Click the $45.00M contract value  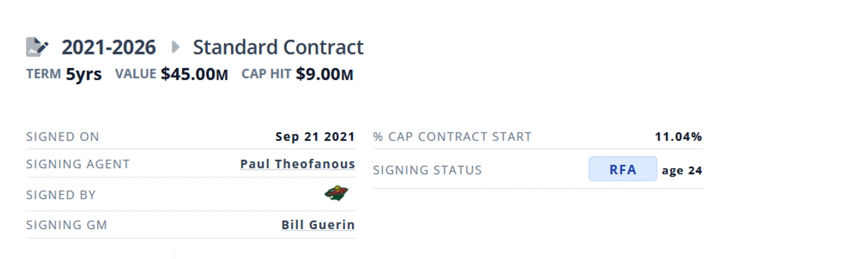(x=194, y=74)
